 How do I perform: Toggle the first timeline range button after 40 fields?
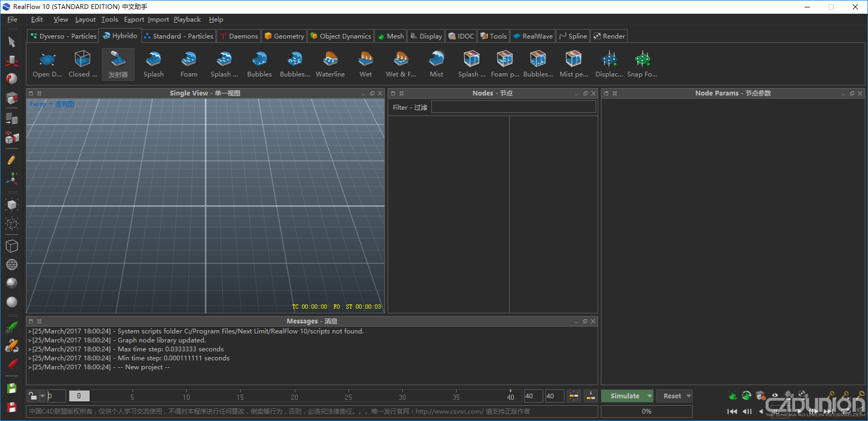tap(573, 396)
